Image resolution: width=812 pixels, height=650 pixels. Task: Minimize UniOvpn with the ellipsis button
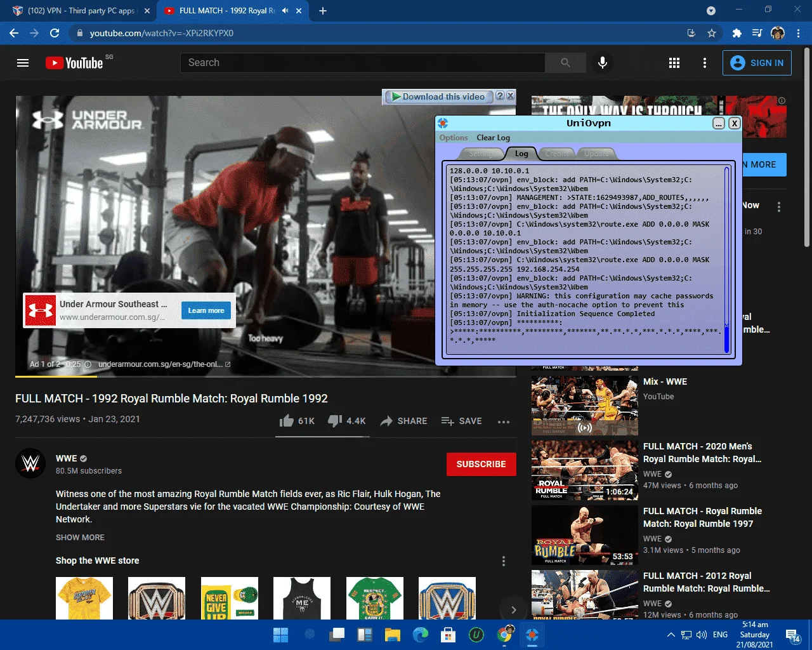pyautogui.click(x=719, y=123)
